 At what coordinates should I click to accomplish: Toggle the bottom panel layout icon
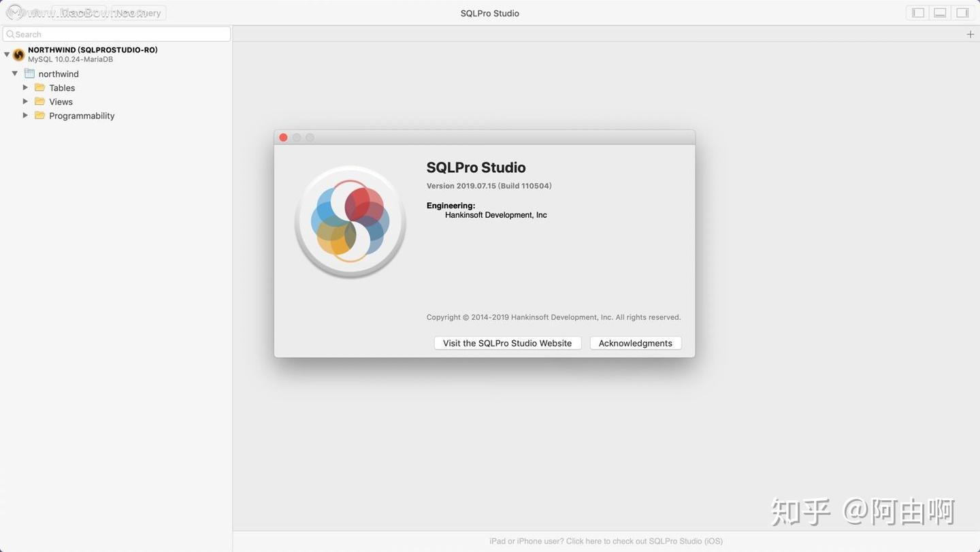(x=940, y=13)
